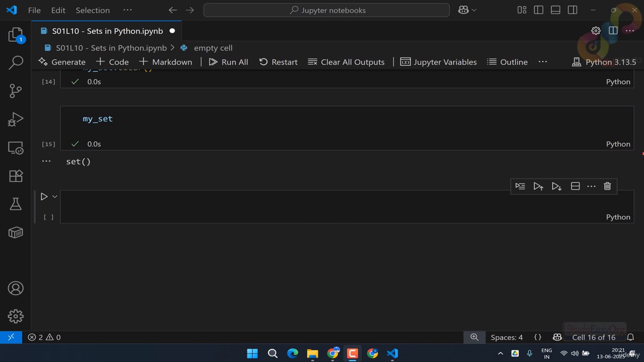644x362 pixels.
Task: Open notebook settings gear in editor title
Action: click(596, 31)
